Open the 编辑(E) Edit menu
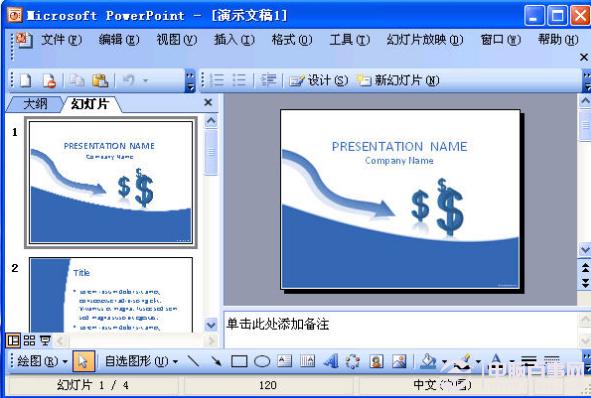The height and width of the screenshot is (398, 591). pos(119,40)
